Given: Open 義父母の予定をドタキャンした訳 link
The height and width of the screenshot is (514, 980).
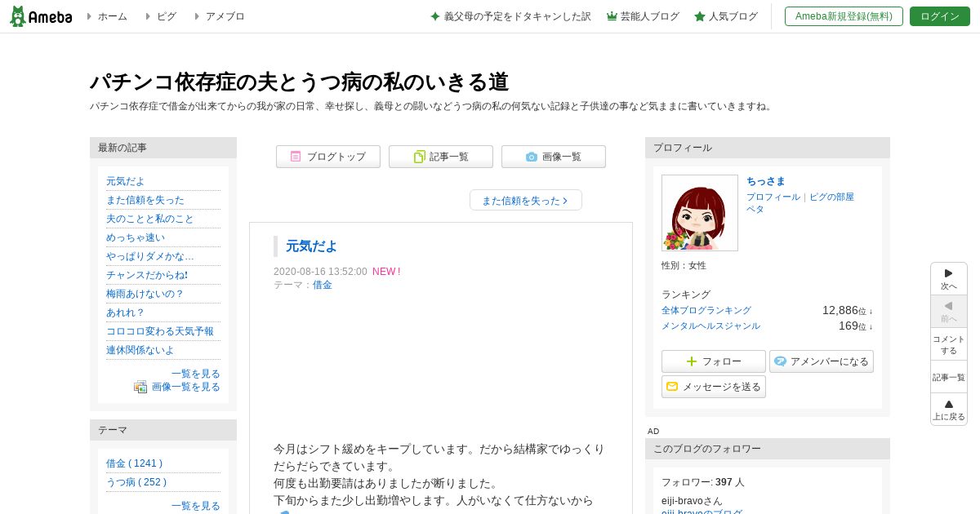Looking at the screenshot, I should pyautogui.click(x=510, y=16).
